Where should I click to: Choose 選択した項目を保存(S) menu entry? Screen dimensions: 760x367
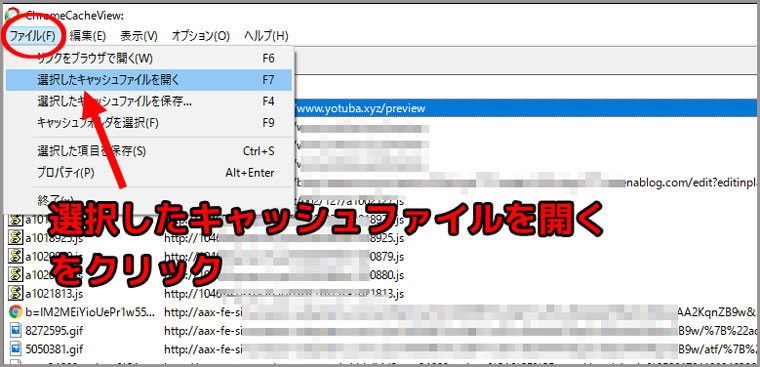pos(149,151)
